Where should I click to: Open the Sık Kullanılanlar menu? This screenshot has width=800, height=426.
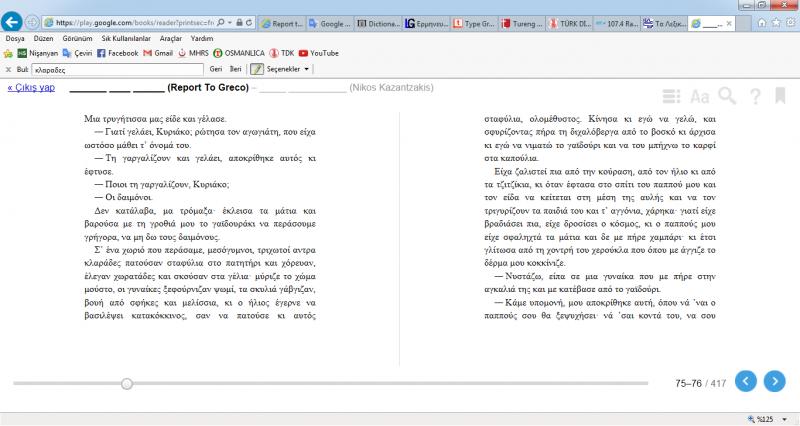coord(126,38)
